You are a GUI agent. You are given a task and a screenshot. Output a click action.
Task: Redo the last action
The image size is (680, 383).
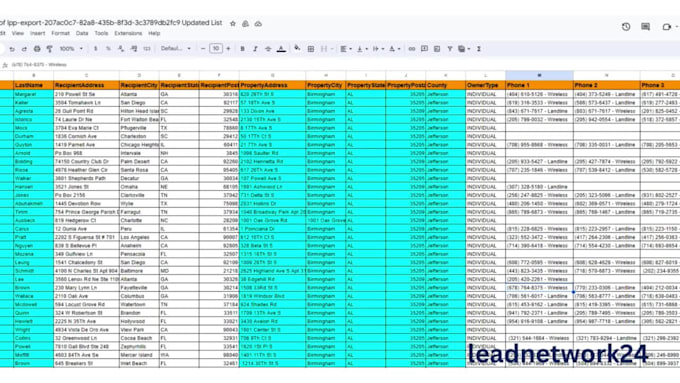point(24,49)
